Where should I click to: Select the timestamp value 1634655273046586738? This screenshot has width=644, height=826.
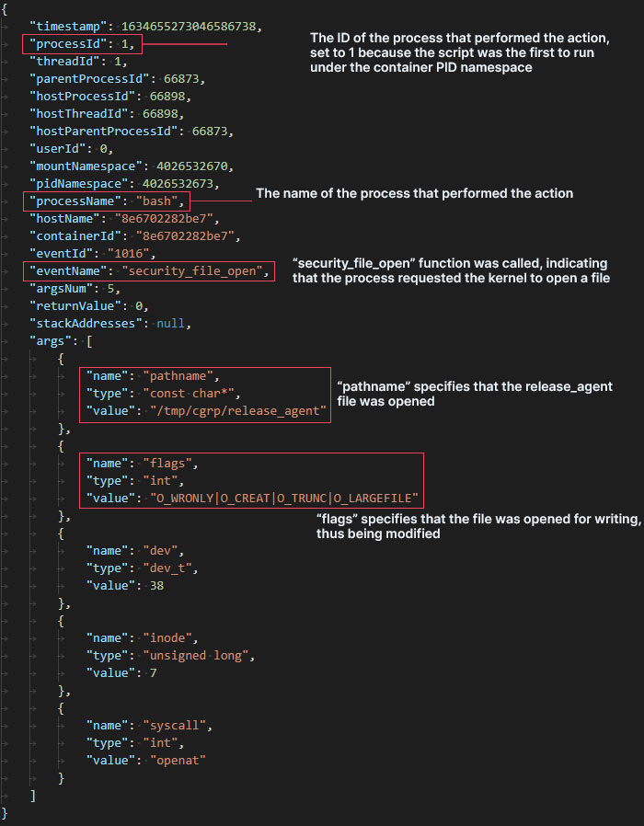click(189, 27)
